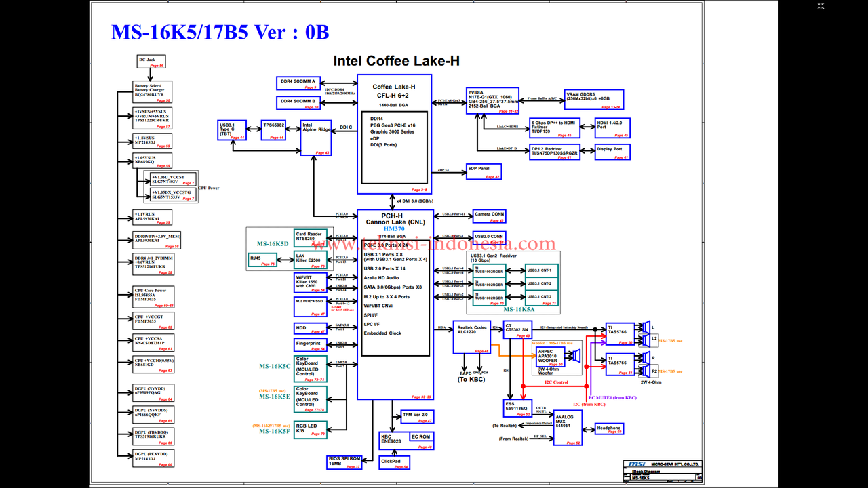Click the MS-16K5D board label
The height and width of the screenshot is (488, 868).
(273, 243)
